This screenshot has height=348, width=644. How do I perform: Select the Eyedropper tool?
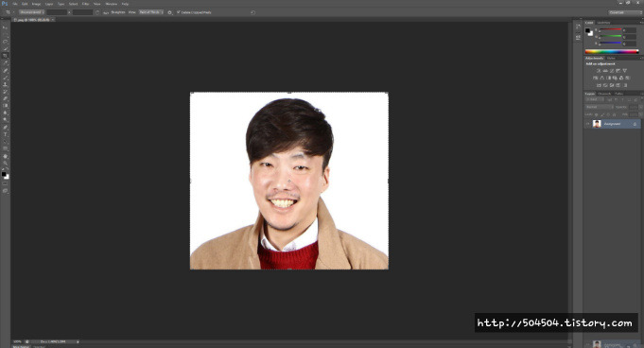coord(5,62)
